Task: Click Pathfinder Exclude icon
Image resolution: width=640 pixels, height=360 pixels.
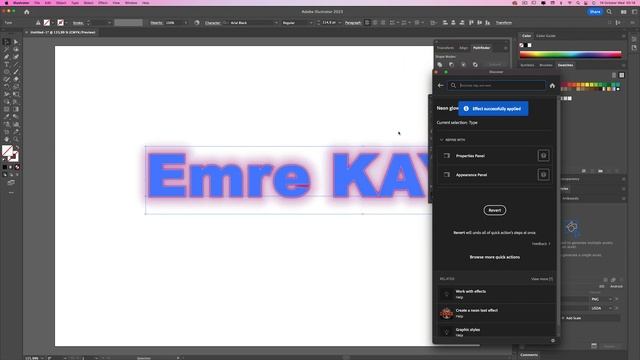Action: [x=475, y=64]
